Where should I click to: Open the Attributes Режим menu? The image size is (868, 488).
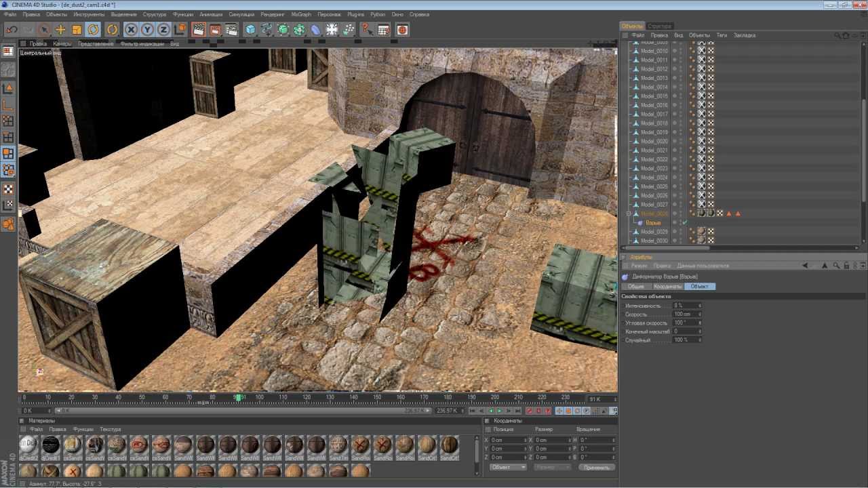tap(639, 266)
